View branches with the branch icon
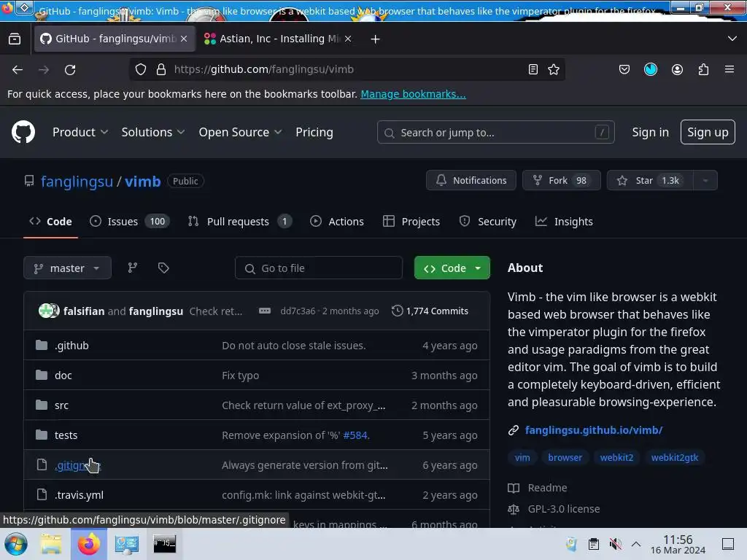 [x=133, y=268]
